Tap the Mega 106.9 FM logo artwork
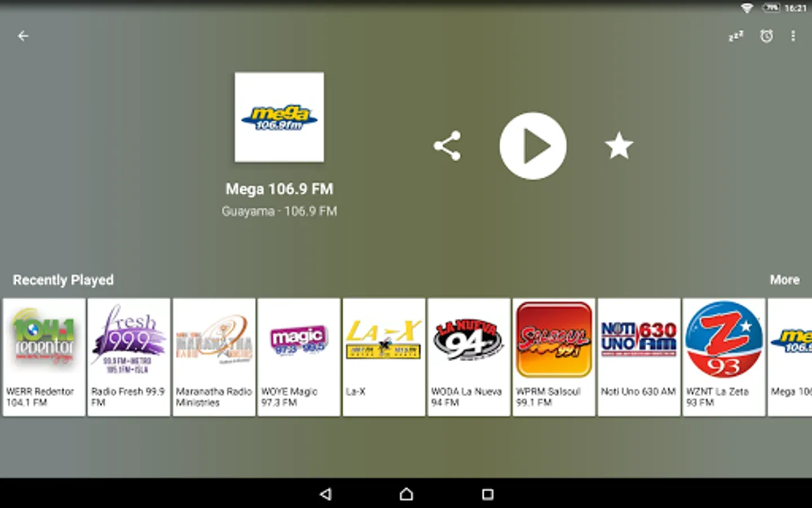 pos(279,117)
